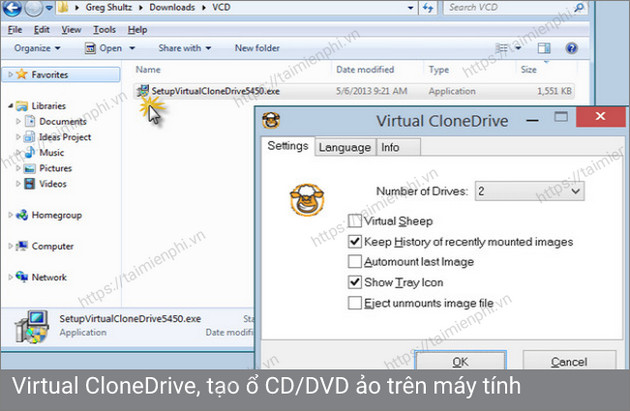Click the Back arrow in Explorer

point(11,8)
